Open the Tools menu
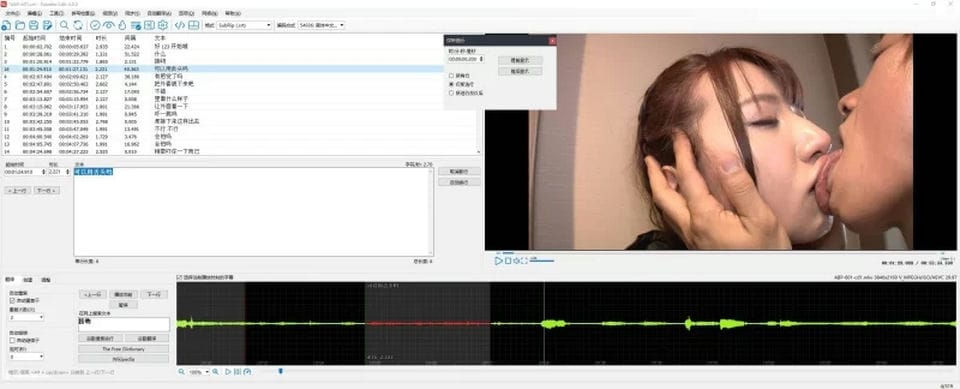This screenshot has width=960, height=389. [x=56, y=13]
